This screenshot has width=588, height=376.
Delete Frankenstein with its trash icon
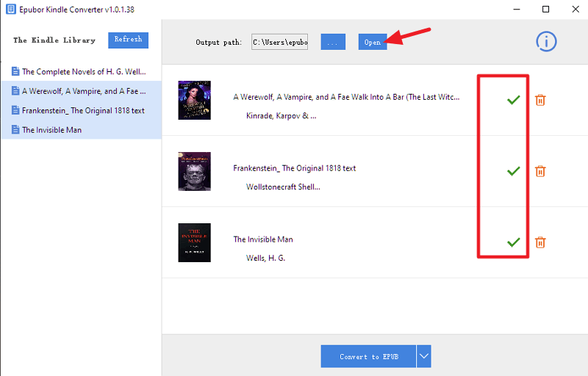coord(540,171)
